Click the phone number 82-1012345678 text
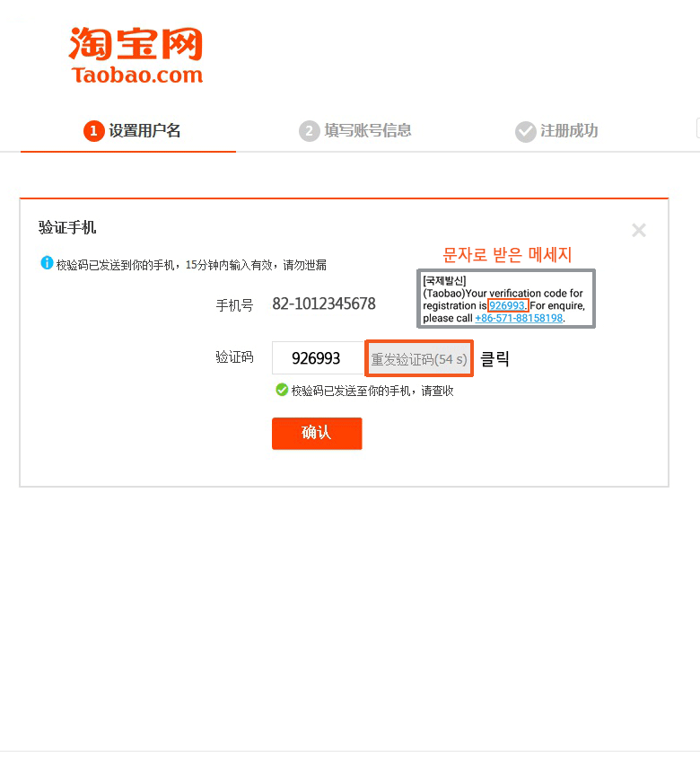This screenshot has height=757, width=700. [324, 304]
